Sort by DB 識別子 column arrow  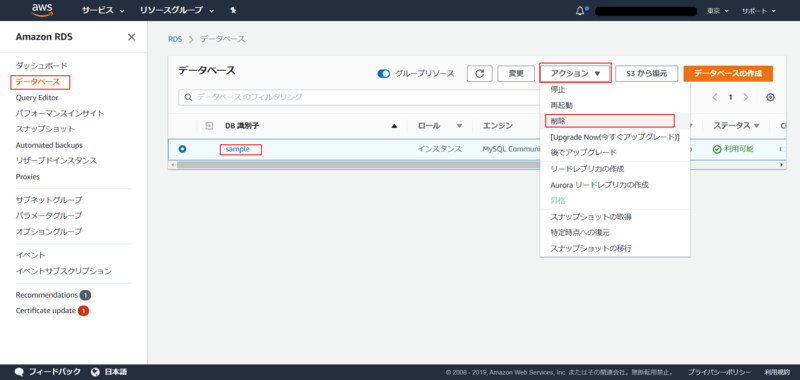[x=394, y=125]
